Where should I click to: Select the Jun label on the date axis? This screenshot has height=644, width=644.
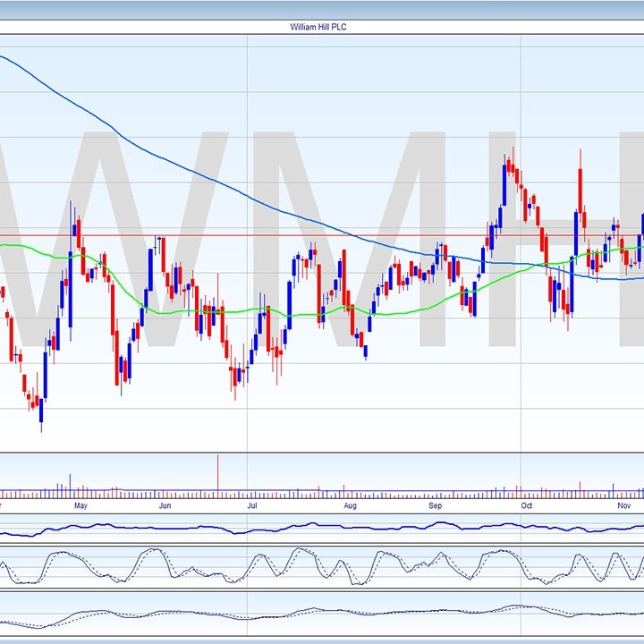click(165, 505)
